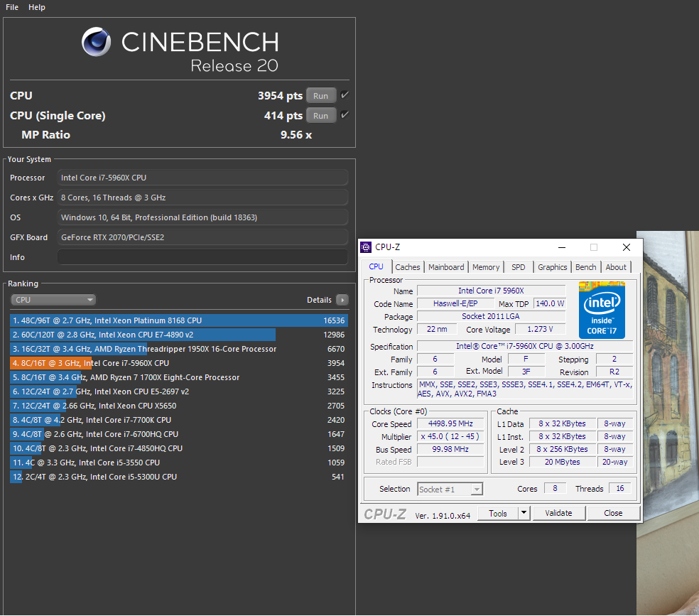Click the Info input field in Your System
Viewport: 699px width, 616px height.
point(202,257)
